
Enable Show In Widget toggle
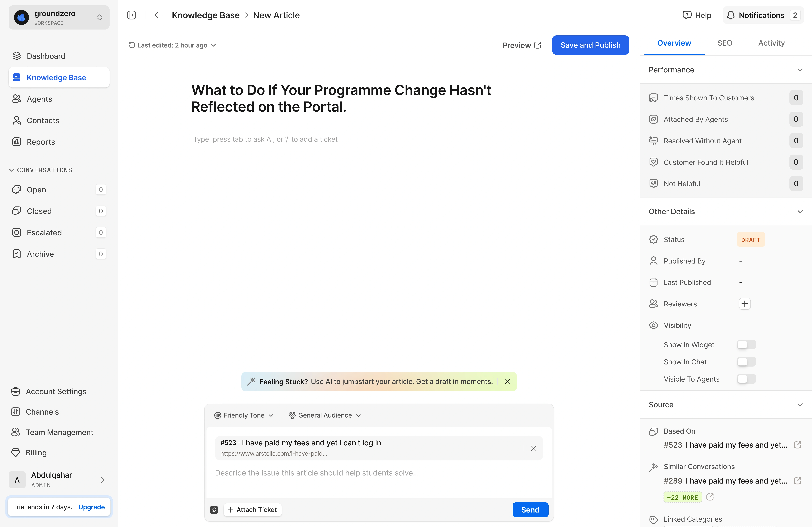[x=746, y=345]
